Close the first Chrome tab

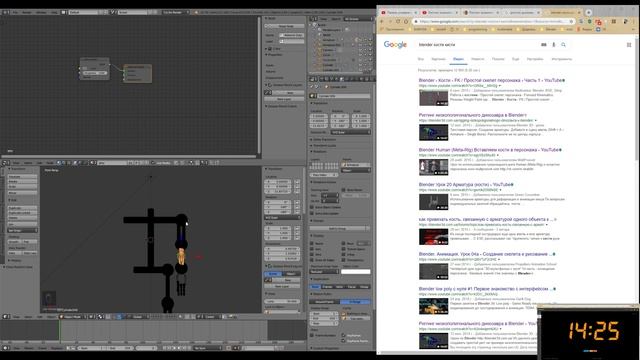[416, 13]
